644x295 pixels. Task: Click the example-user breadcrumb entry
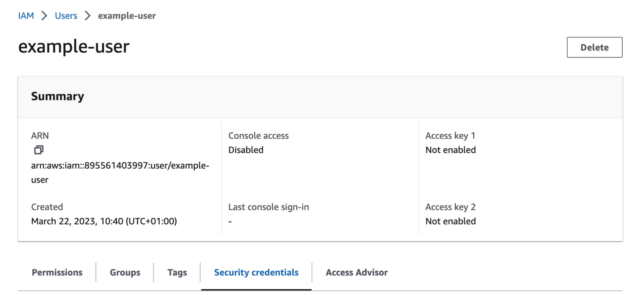point(126,16)
